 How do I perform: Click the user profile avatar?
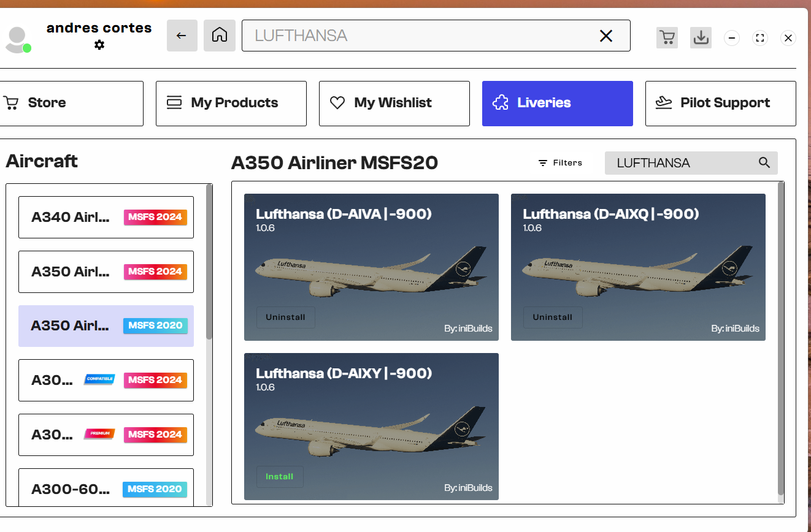click(x=17, y=39)
